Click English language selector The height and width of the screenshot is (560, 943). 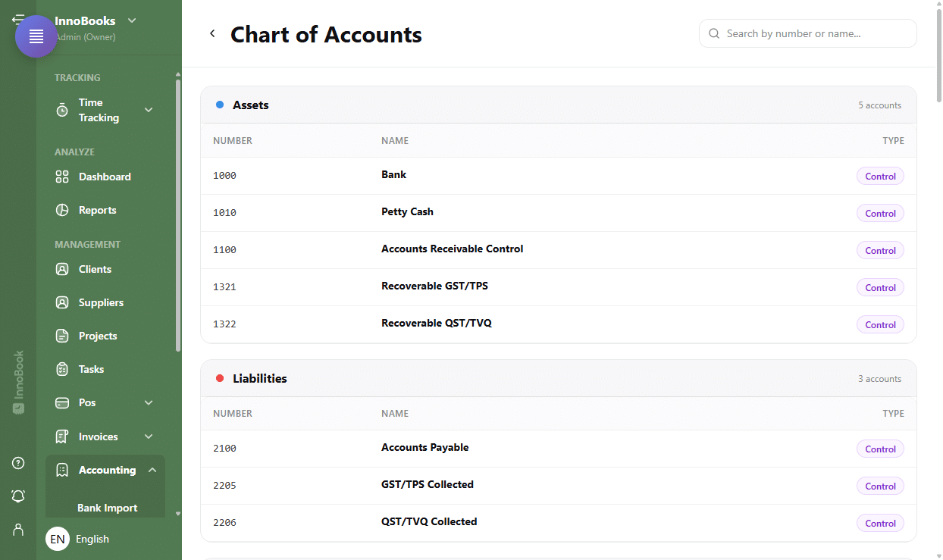tap(92, 539)
